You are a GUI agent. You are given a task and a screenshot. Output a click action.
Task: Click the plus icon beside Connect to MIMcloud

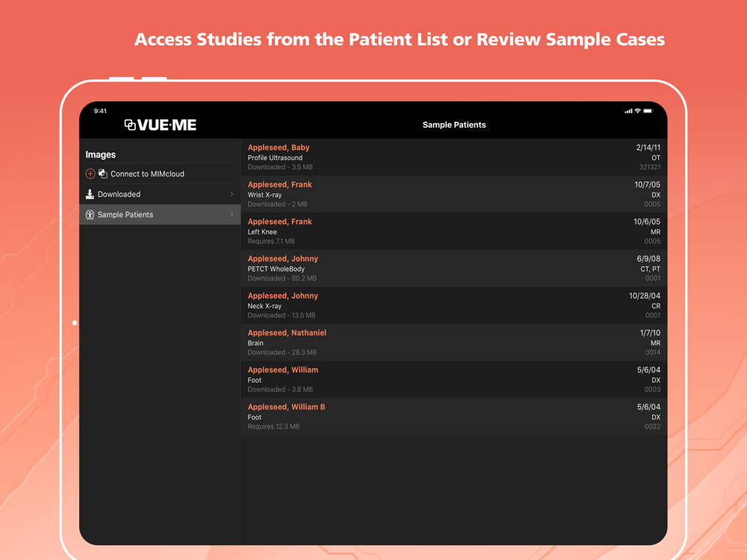[x=90, y=174]
